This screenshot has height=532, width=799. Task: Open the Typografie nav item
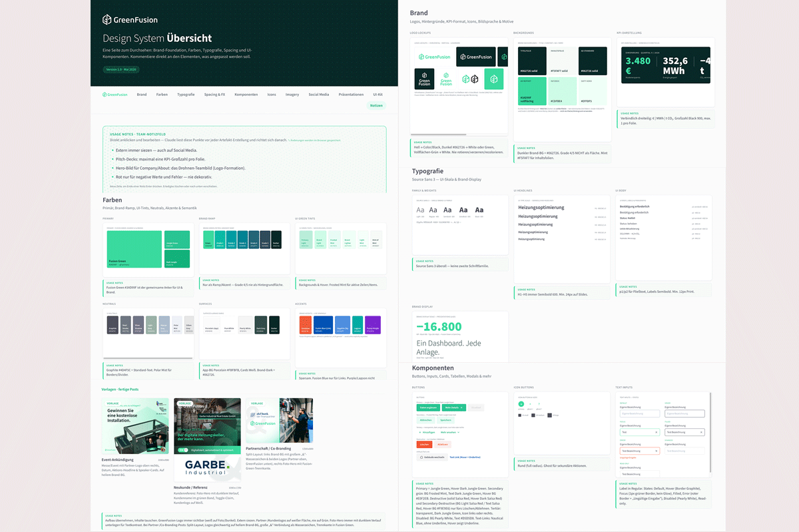186,95
